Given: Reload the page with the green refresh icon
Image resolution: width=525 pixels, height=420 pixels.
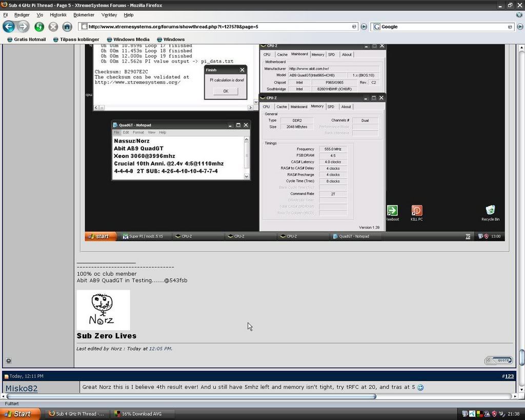Looking at the screenshot, I should click(x=39, y=27).
